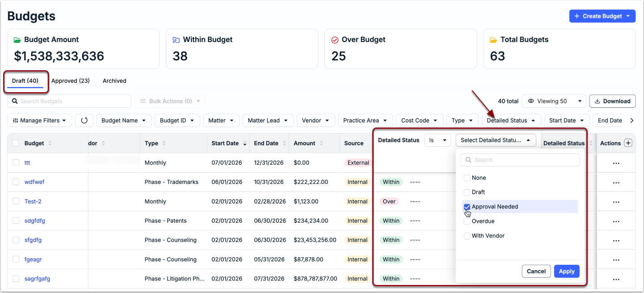Open the sdgfdfg budget link
Viewport: 644px width, 293px height.
(35, 221)
